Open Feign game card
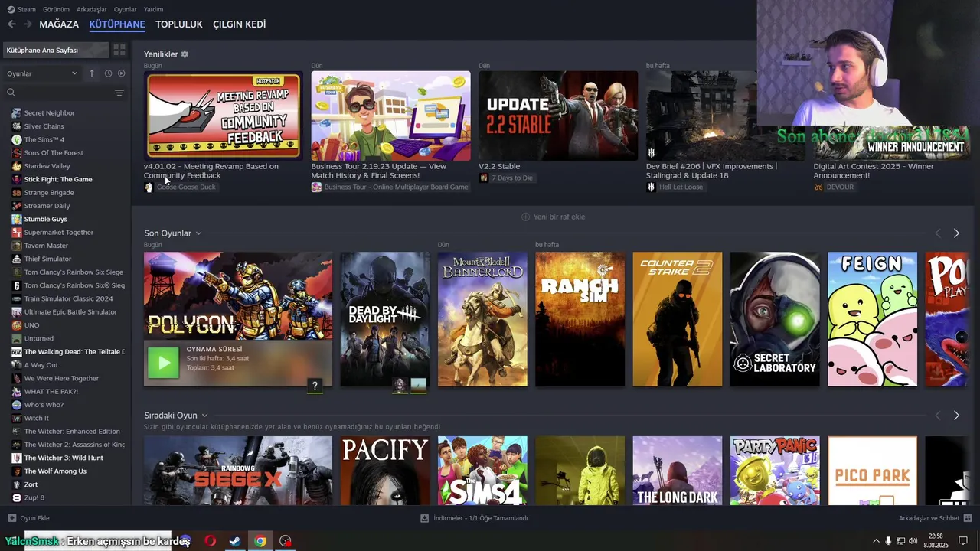The width and height of the screenshot is (980, 551). click(872, 319)
